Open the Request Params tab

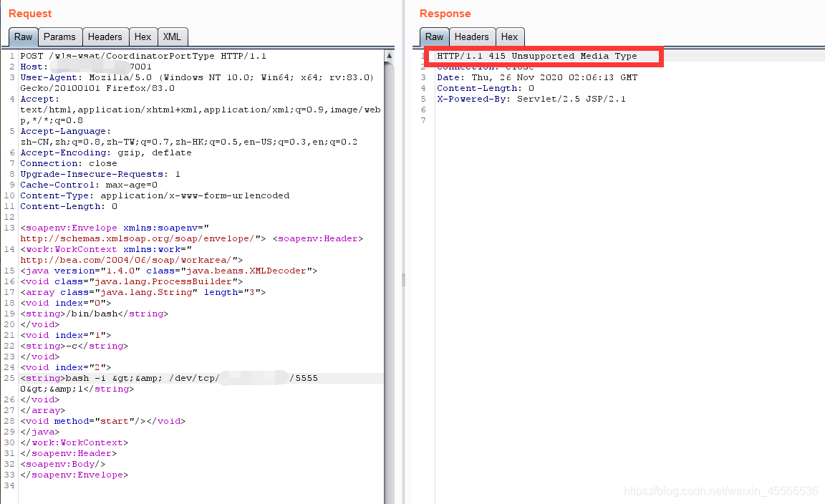click(x=59, y=37)
